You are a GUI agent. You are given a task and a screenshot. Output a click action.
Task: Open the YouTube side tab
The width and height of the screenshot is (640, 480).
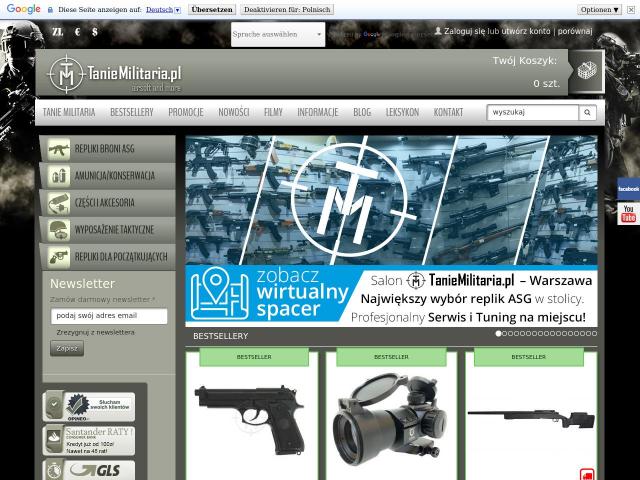point(628,214)
